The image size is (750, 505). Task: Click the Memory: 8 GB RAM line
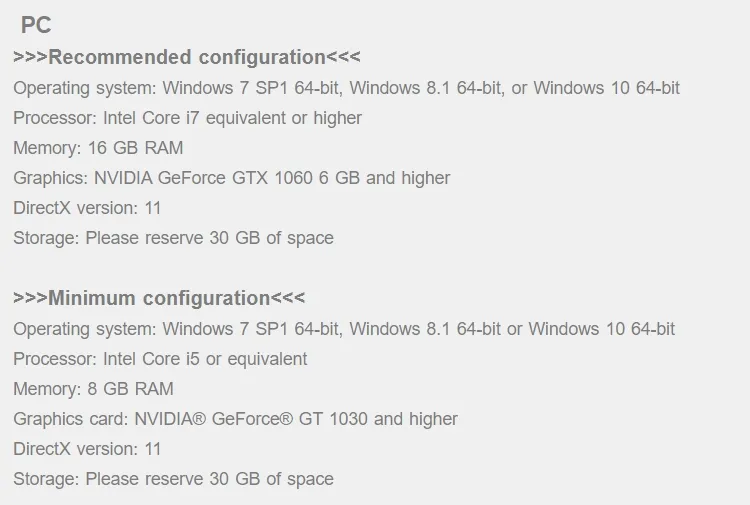click(93, 389)
